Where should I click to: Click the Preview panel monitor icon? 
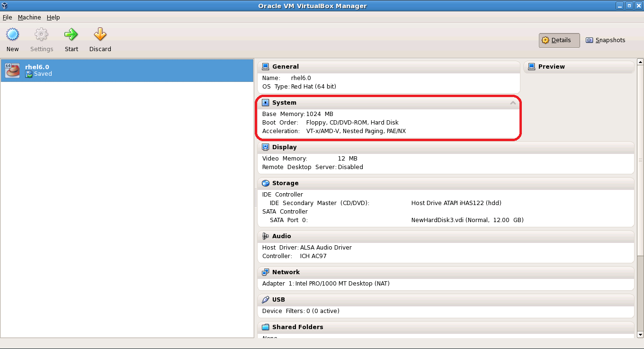531,67
